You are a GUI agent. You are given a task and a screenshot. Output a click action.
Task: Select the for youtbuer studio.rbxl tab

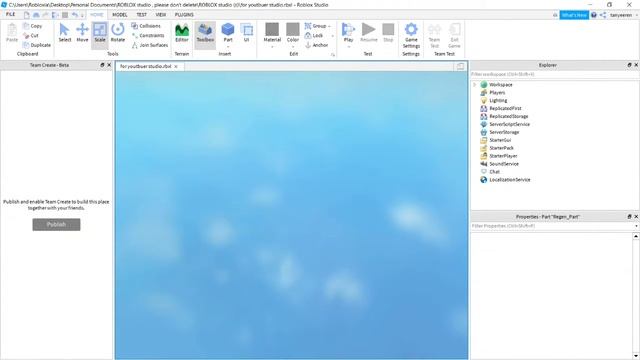point(146,66)
